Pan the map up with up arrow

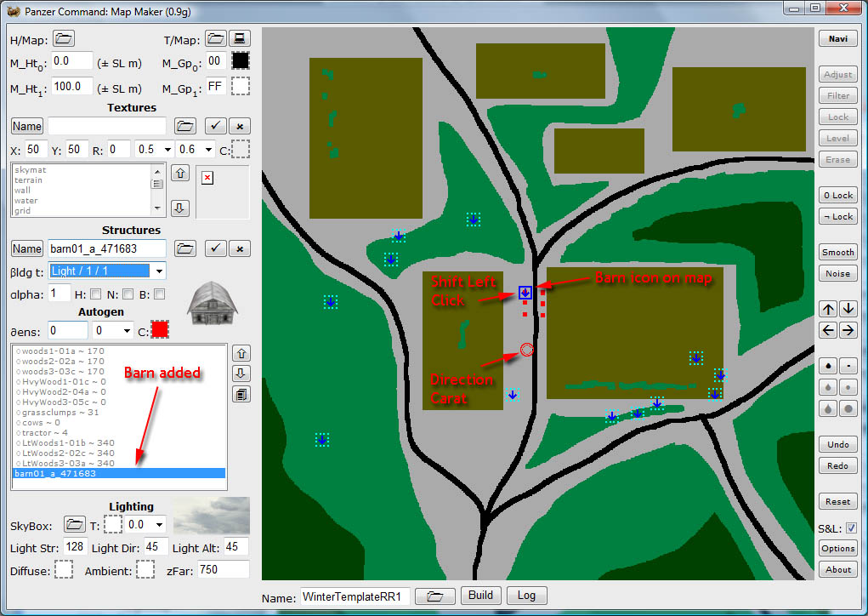tap(828, 309)
